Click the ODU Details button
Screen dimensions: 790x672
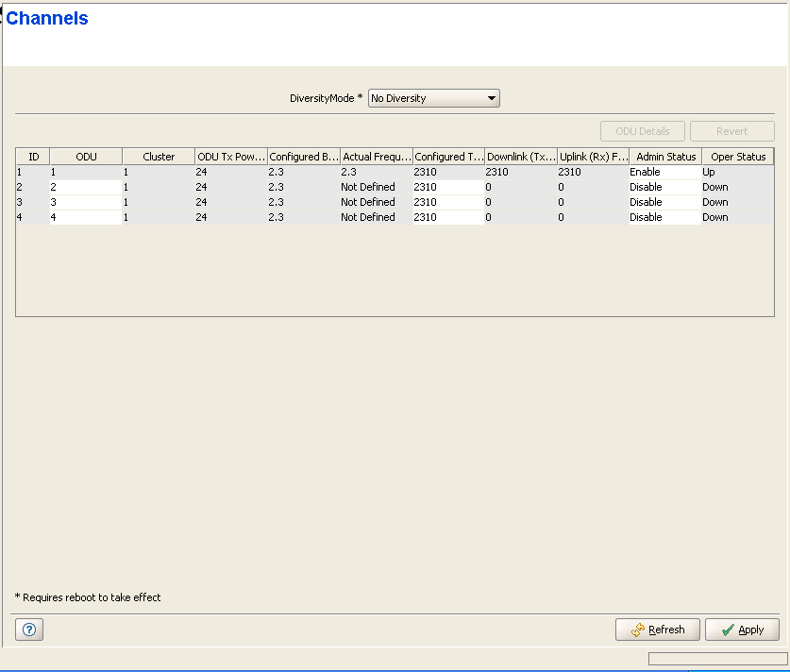click(642, 131)
